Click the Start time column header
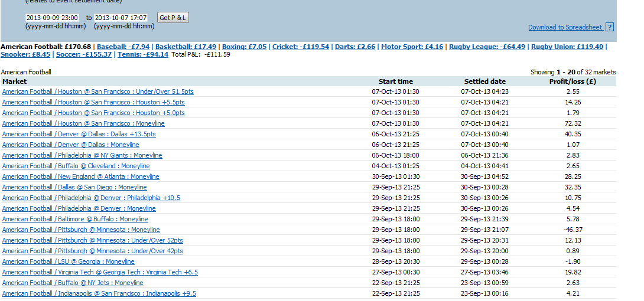Image resolution: width=644 pixels, height=301 pixels. pos(395,81)
